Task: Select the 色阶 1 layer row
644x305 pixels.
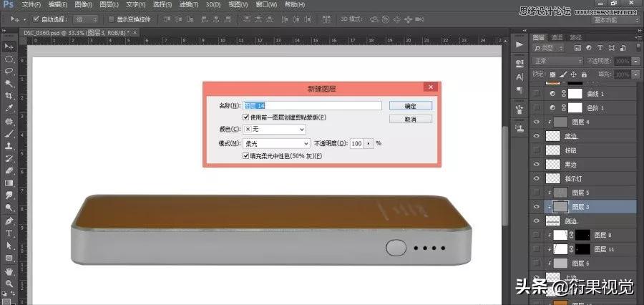Action: click(583, 107)
